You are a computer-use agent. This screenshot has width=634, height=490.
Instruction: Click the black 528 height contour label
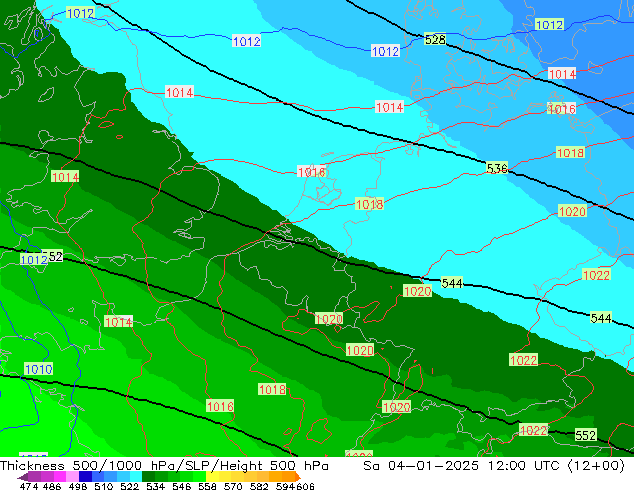click(435, 40)
